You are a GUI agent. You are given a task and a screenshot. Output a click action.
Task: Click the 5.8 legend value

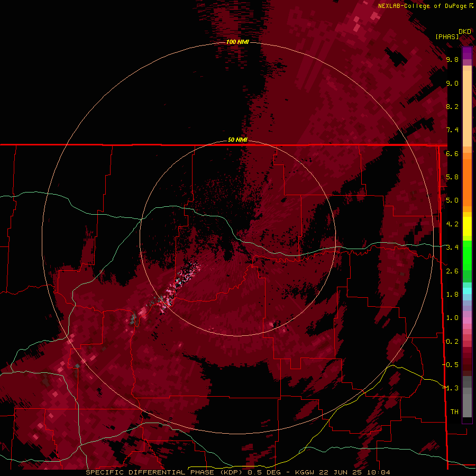click(x=452, y=177)
